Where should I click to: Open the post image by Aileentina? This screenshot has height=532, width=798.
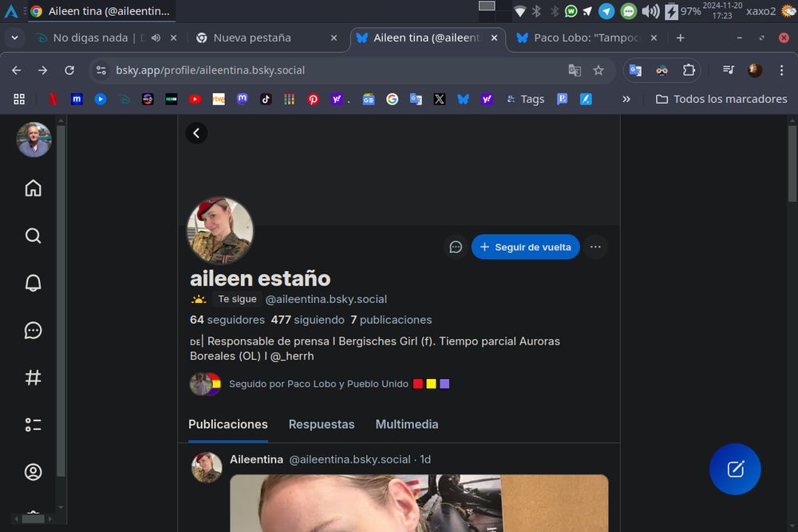(x=419, y=503)
